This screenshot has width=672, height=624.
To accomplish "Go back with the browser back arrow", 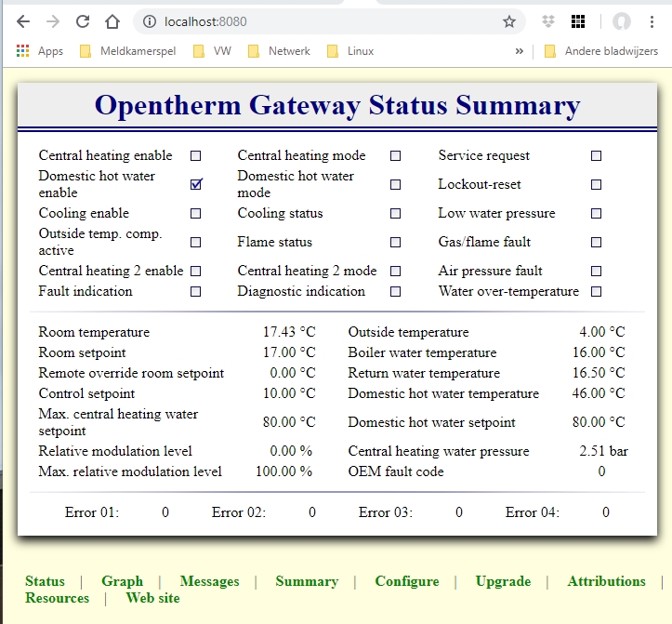I will coord(23,21).
